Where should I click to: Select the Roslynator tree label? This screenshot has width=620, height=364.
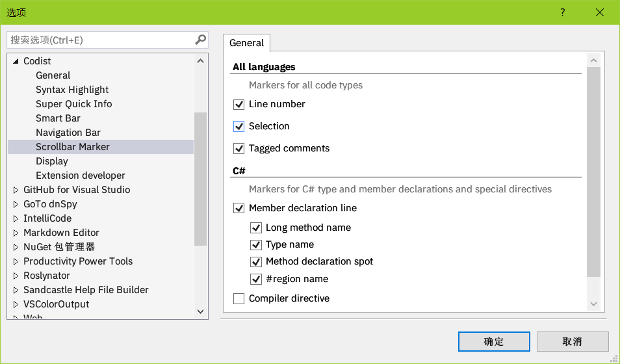(x=47, y=276)
